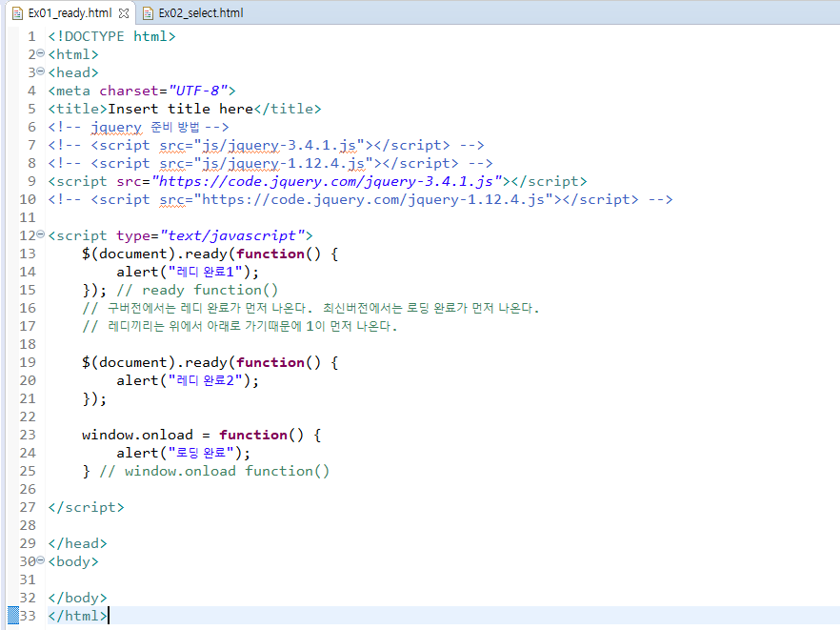Click the DOCTYPE html declaration on line 1
The width and height of the screenshot is (840, 630).
tap(112, 36)
